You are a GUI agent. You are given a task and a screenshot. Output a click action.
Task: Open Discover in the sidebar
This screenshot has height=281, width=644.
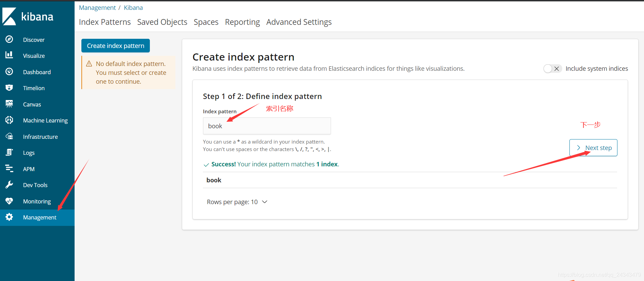point(34,40)
